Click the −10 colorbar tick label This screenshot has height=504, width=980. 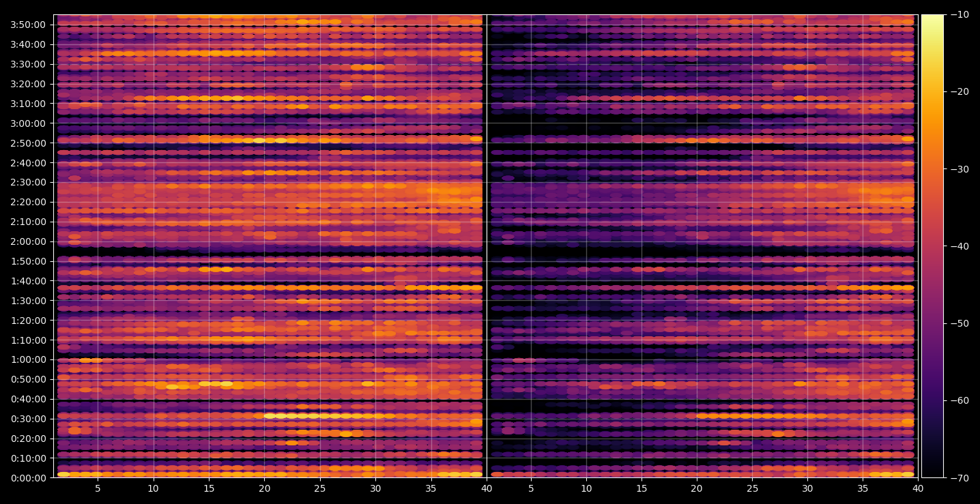(x=960, y=14)
